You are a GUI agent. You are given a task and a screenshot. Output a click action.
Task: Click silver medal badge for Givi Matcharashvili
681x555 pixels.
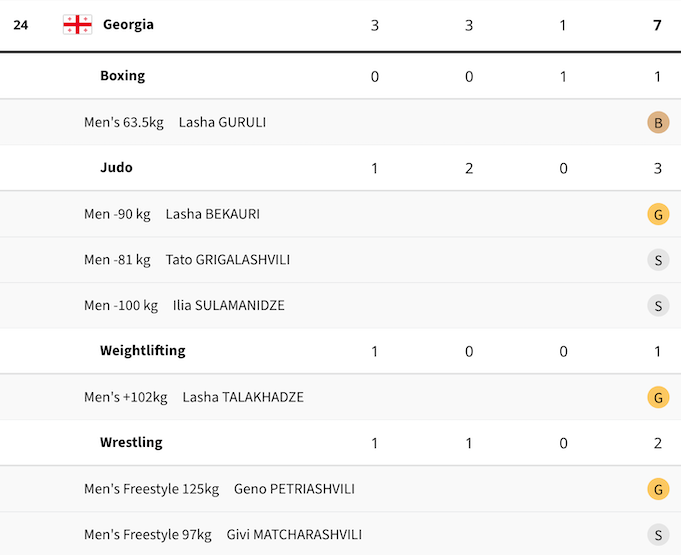pos(657,535)
